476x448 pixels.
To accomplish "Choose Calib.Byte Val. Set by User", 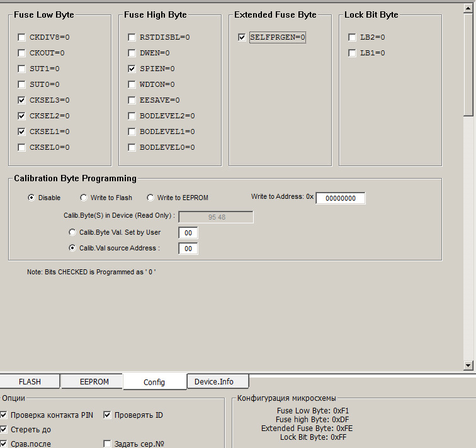I will (x=72, y=232).
